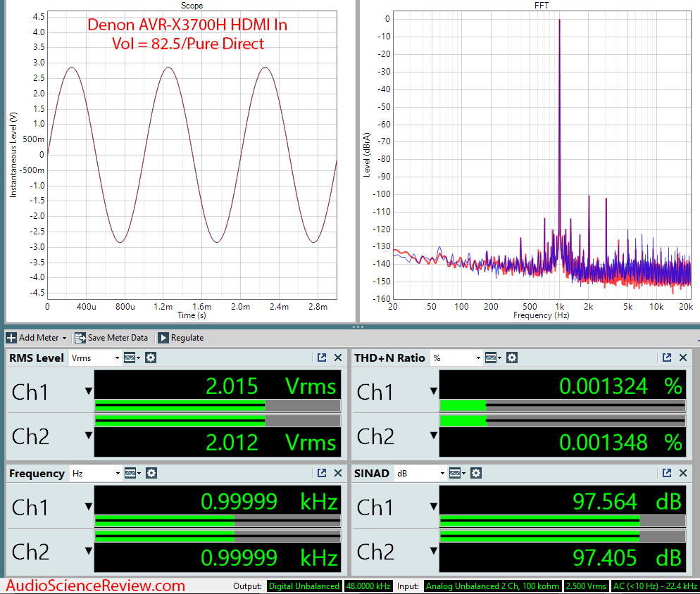Open settings gear for THD+N Ratio meter

click(x=512, y=358)
